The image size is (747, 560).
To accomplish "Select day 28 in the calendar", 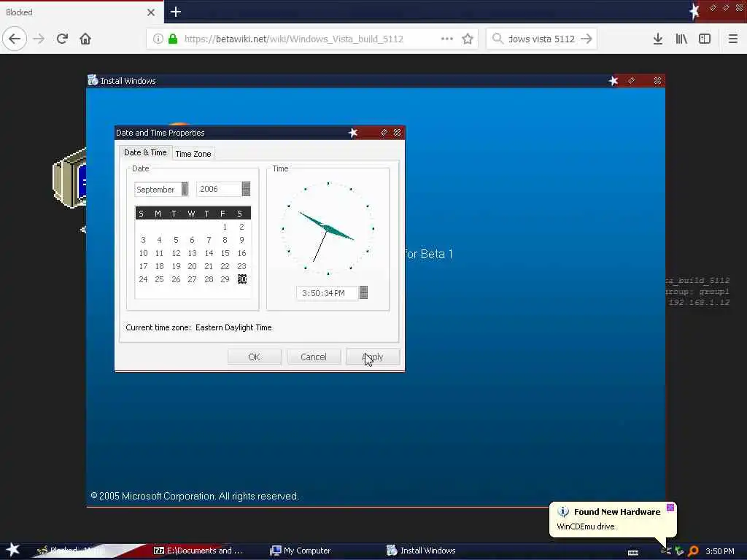I will tap(209, 279).
